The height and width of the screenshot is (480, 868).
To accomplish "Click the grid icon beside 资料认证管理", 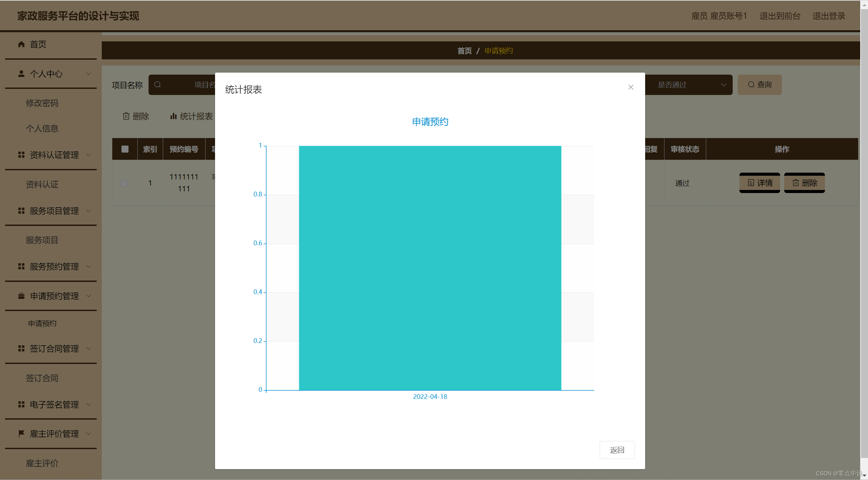I will click(21, 155).
